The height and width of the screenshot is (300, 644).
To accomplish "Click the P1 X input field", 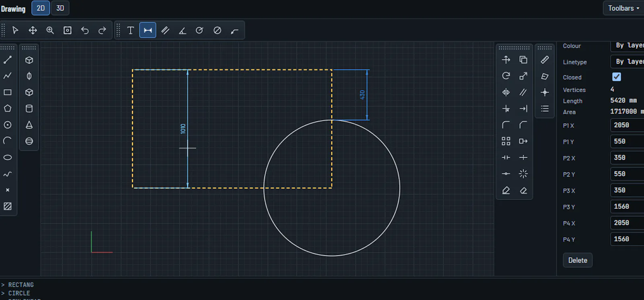I will pos(627,125).
